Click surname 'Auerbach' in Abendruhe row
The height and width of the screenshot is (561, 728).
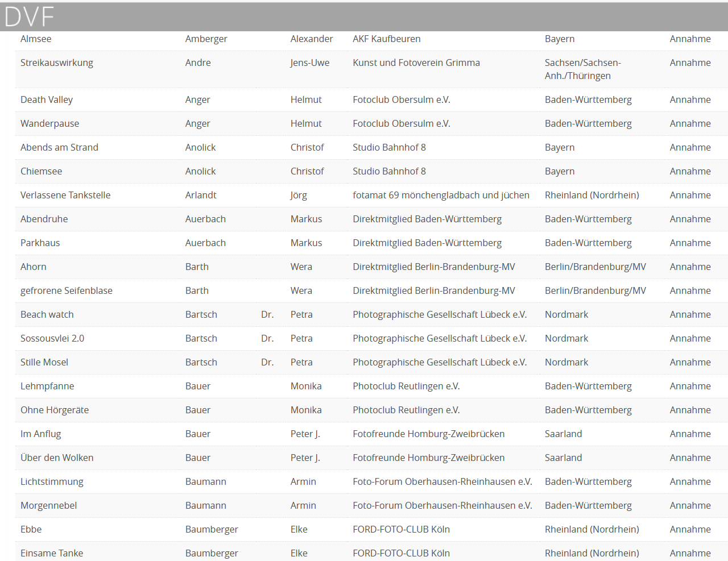[205, 219]
